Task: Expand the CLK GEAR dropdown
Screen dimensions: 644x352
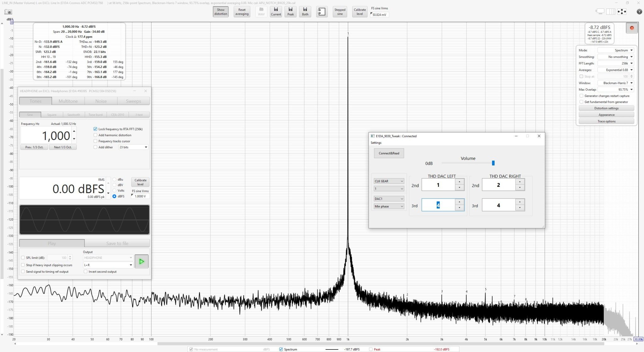Action: pos(389,181)
